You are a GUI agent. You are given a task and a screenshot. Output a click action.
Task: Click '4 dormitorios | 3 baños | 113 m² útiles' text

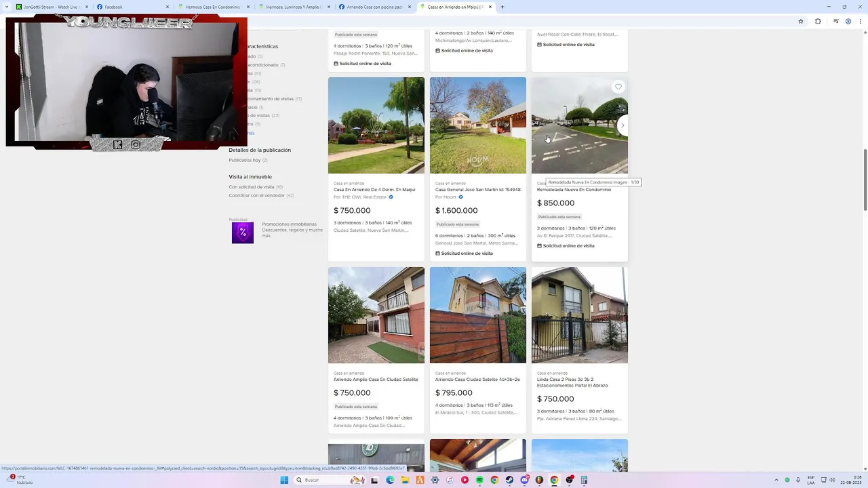click(x=474, y=405)
